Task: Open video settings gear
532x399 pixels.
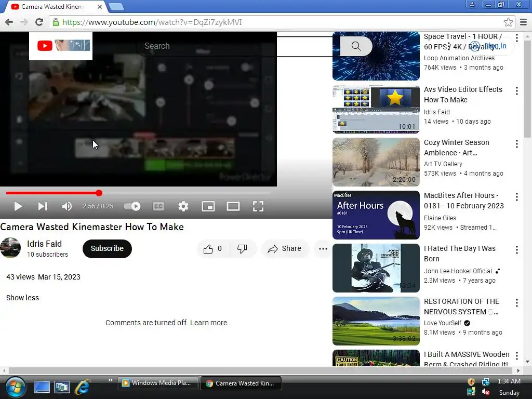Action: [183, 206]
